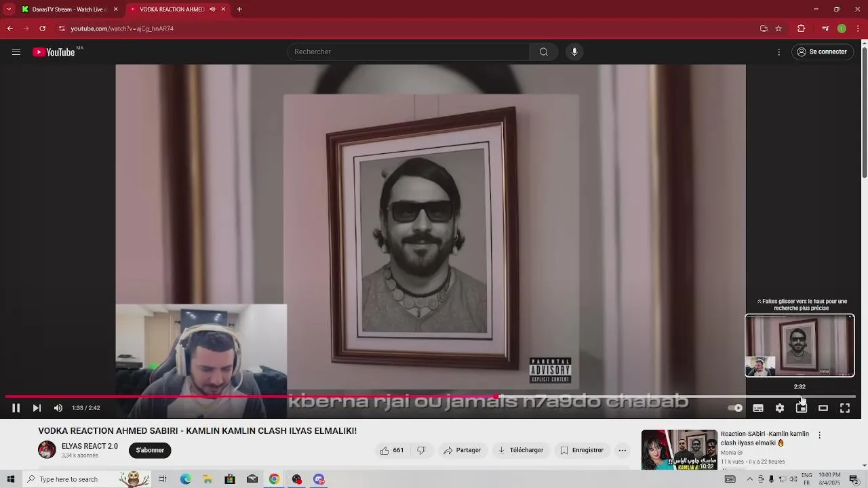Pause the video playback
The width and height of the screenshot is (868, 488).
coord(16,408)
